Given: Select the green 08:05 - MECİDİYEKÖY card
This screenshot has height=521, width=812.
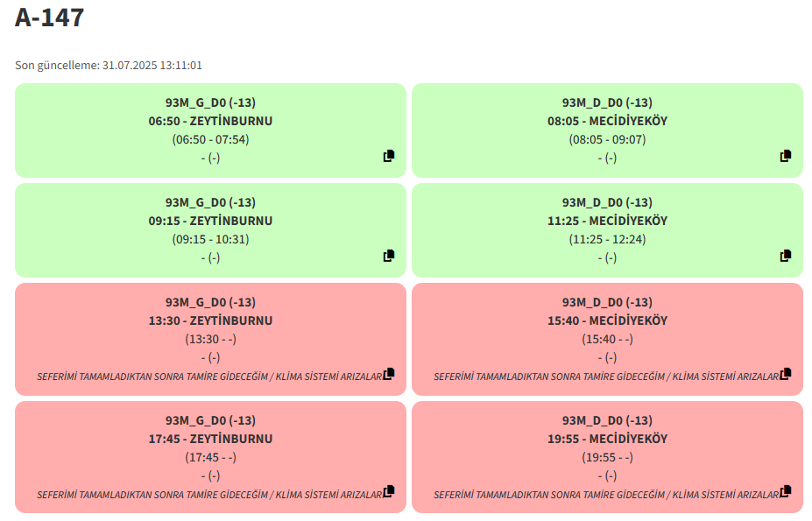Looking at the screenshot, I should coord(607,130).
